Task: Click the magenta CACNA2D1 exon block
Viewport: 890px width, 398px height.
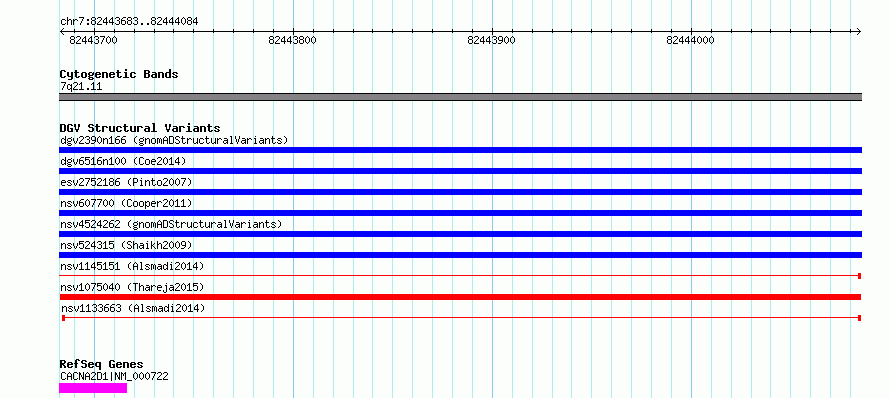Action: (93, 388)
